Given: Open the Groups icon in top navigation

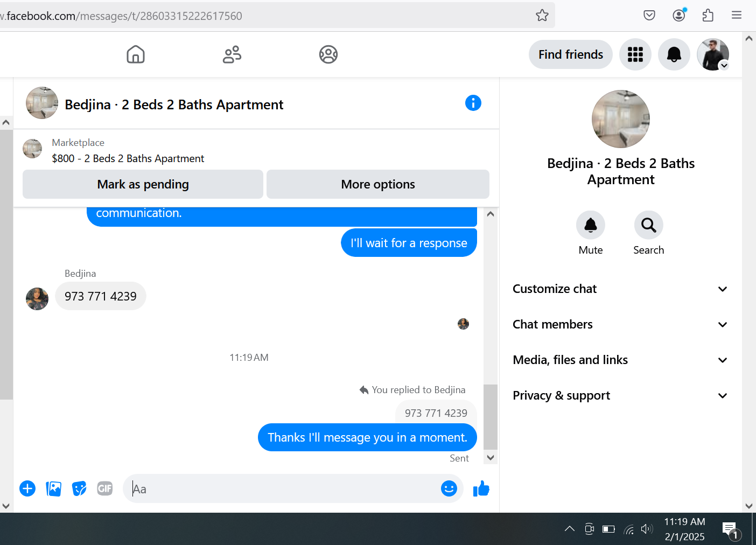Looking at the screenshot, I should click(x=328, y=54).
